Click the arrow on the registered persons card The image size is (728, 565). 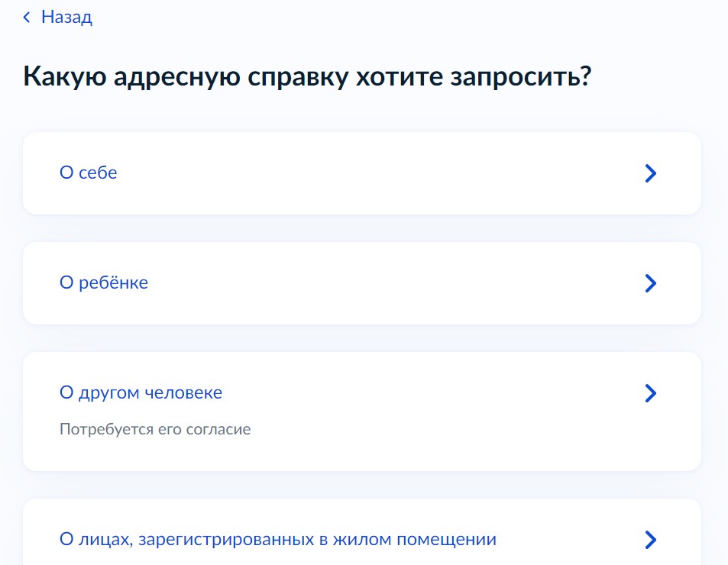650,540
